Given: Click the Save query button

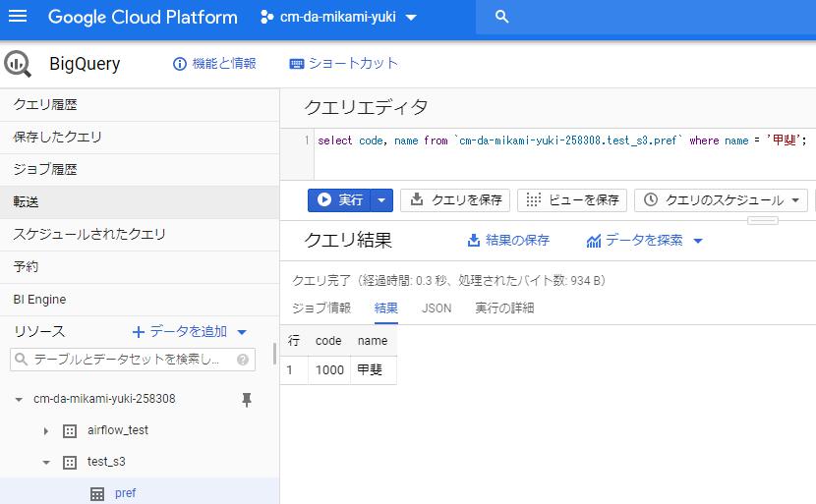Looking at the screenshot, I should pyautogui.click(x=455, y=200).
